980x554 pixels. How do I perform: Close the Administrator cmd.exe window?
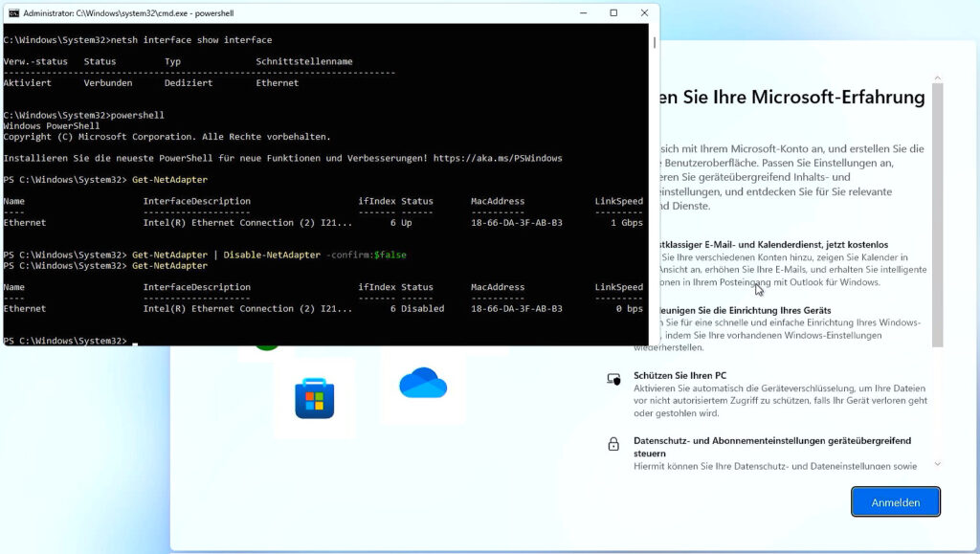[644, 13]
